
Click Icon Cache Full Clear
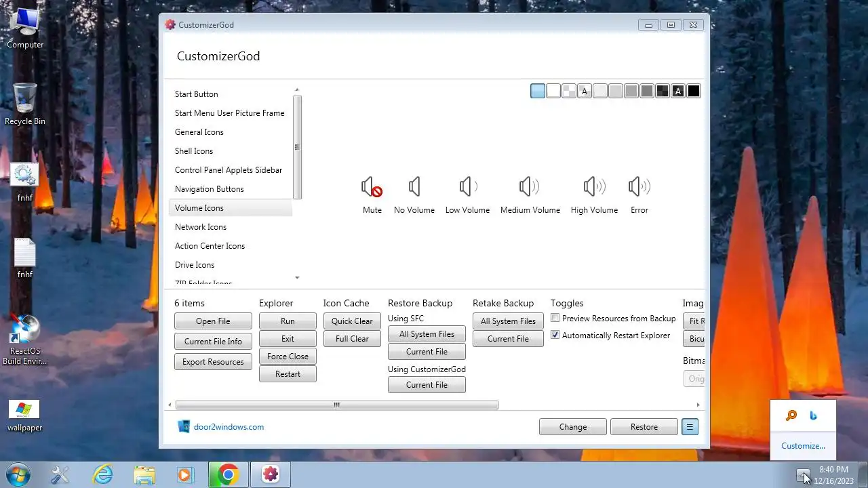pos(352,339)
